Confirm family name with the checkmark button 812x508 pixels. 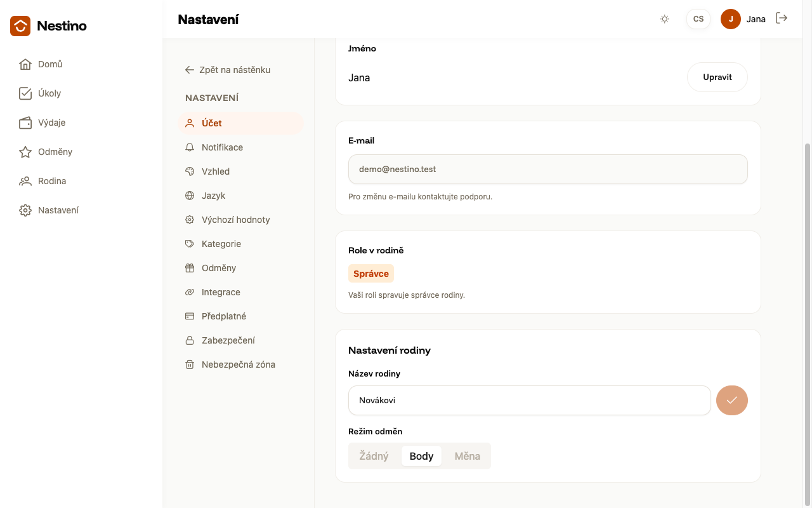point(732,400)
